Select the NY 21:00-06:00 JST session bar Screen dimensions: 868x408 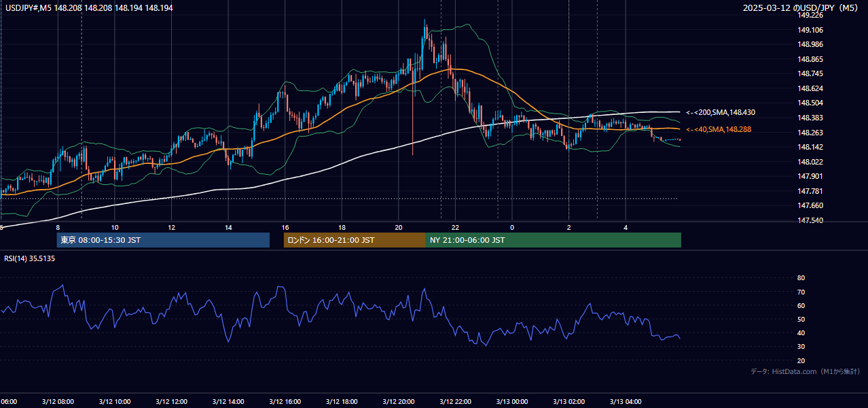(x=554, y=240)
